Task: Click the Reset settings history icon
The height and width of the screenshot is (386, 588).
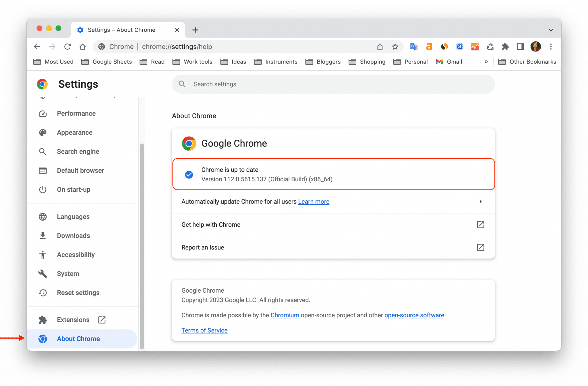Action: pyautogui.click(x=42, y=293)
